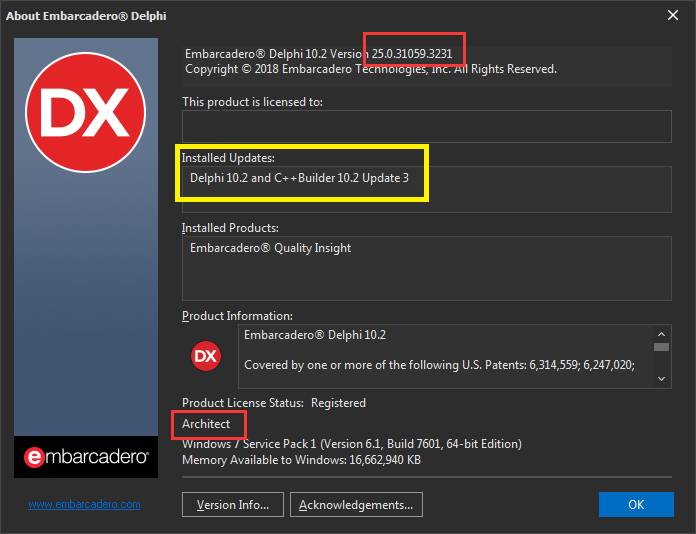Click the Installed Updates label
This screenshot has height=534, width=696.
[228, 158]
